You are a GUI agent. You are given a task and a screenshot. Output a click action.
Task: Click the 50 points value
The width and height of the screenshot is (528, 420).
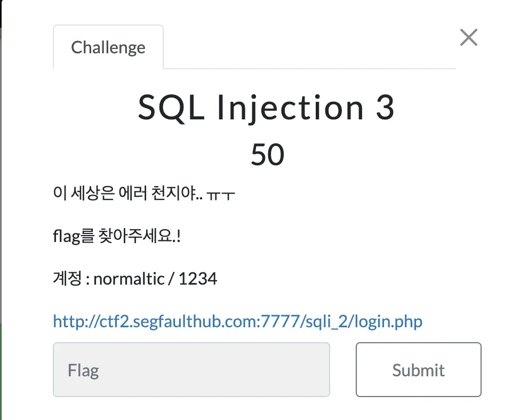[267, 155]
